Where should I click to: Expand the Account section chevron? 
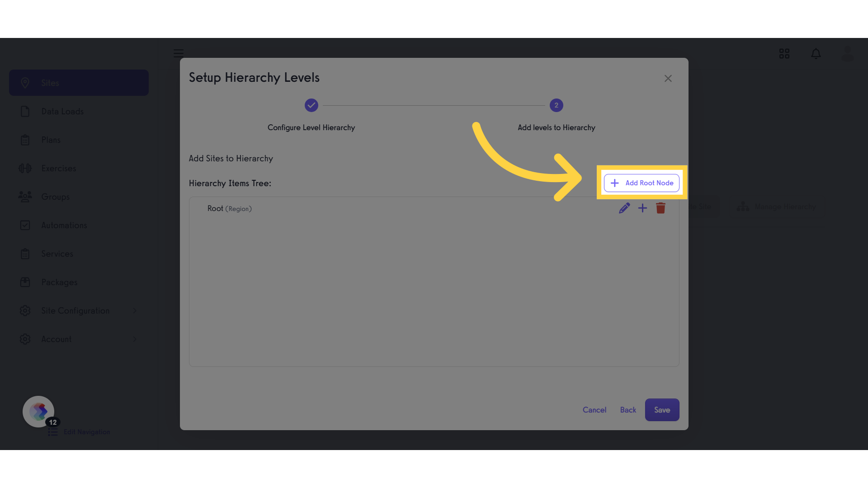pos(134,339)
